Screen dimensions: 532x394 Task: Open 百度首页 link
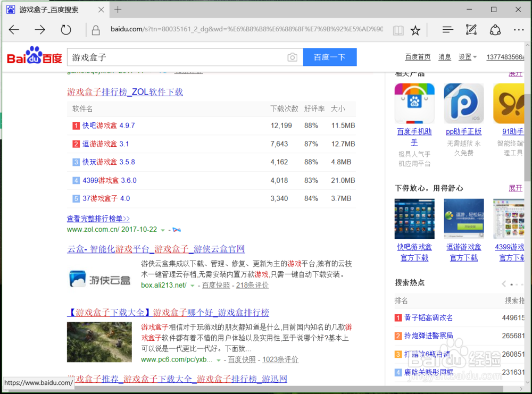pyautogui.click(x=418, y=57)
